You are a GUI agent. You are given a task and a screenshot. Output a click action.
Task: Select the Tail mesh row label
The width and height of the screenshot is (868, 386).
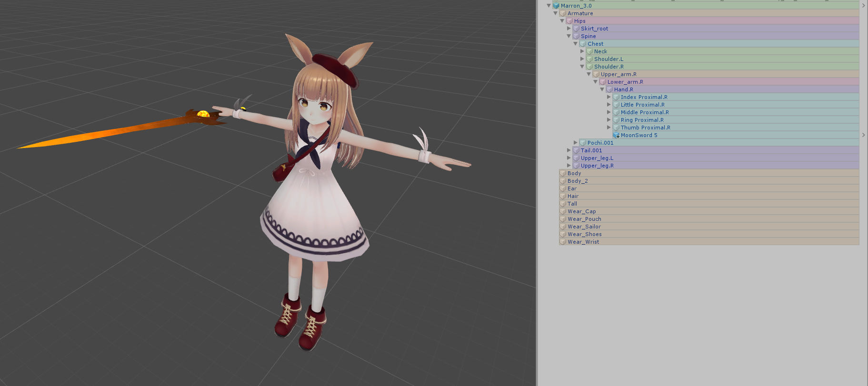click(x=572, y=204)
